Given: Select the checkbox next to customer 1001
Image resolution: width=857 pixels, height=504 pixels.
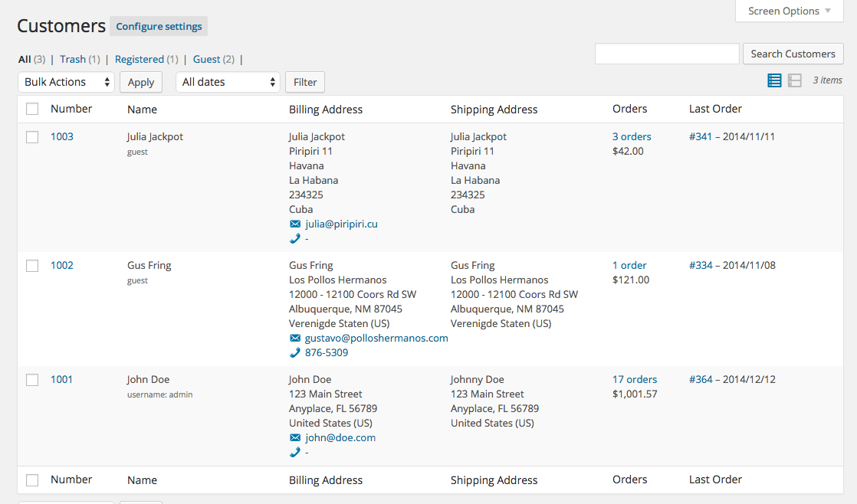Looking at the screenshot, I should coord(32,379).
